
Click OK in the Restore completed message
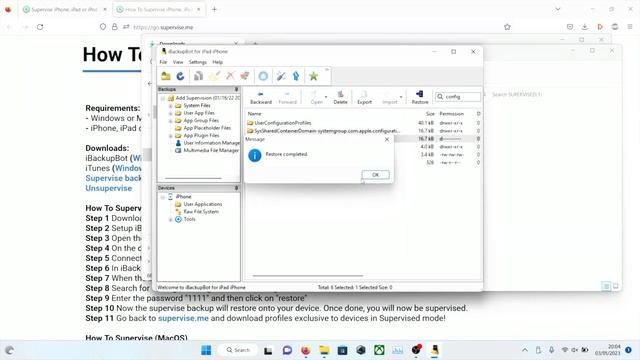click(x=375, y=175)
